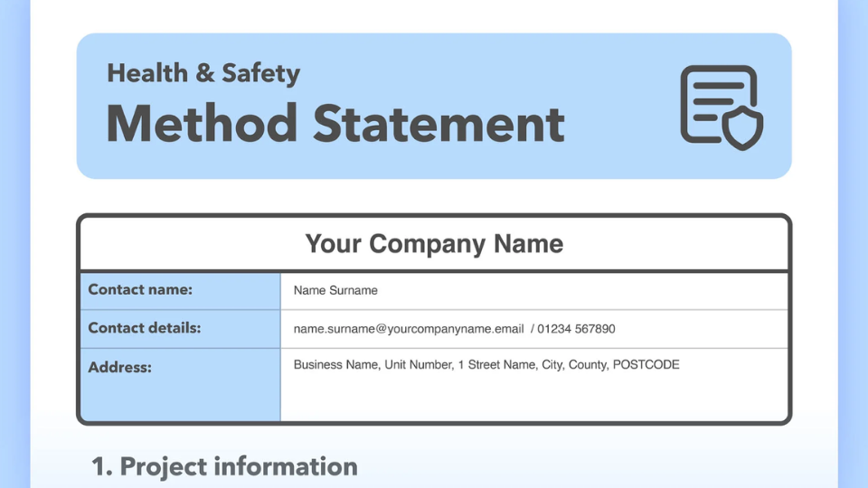Screen dimensions: 868x488
Task: Open the name.surname@yourcompanyname.email address
Action: 409,329
